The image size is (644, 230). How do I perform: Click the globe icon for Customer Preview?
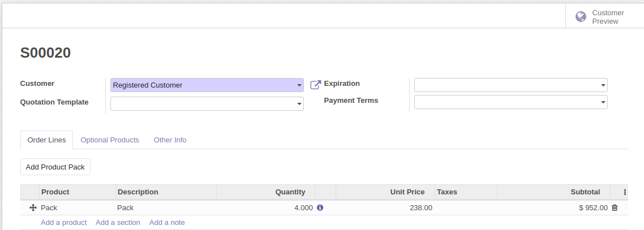(x=581, y=17)
